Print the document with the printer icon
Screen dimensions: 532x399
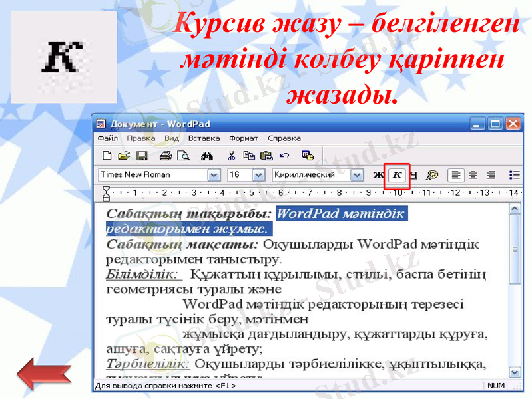166,156
